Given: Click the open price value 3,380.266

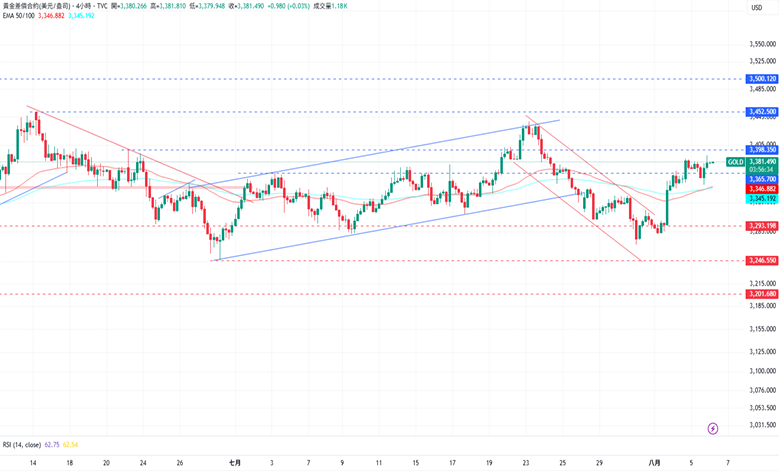Looking at the screenshot, I should [x=133, y=6].
